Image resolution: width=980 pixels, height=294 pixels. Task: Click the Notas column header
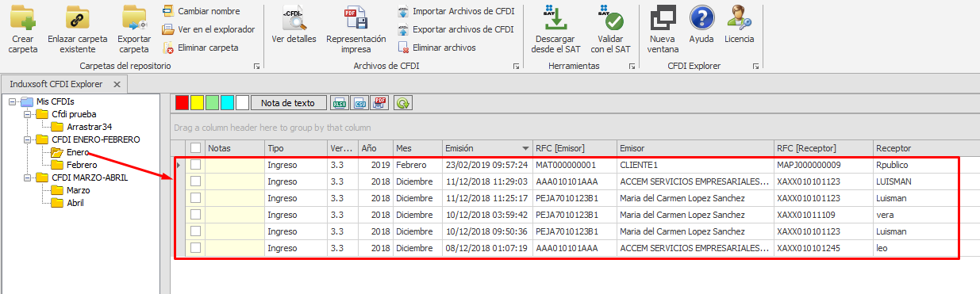click(x=234, y=148)
